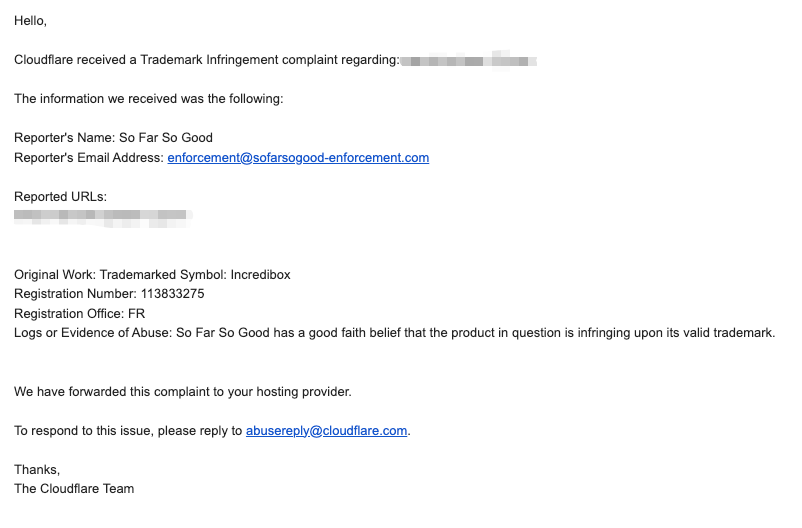
Task: Click the "Logs or Evidence of Abuse" line
Action: pyautogui.click(x=394, y=333)
